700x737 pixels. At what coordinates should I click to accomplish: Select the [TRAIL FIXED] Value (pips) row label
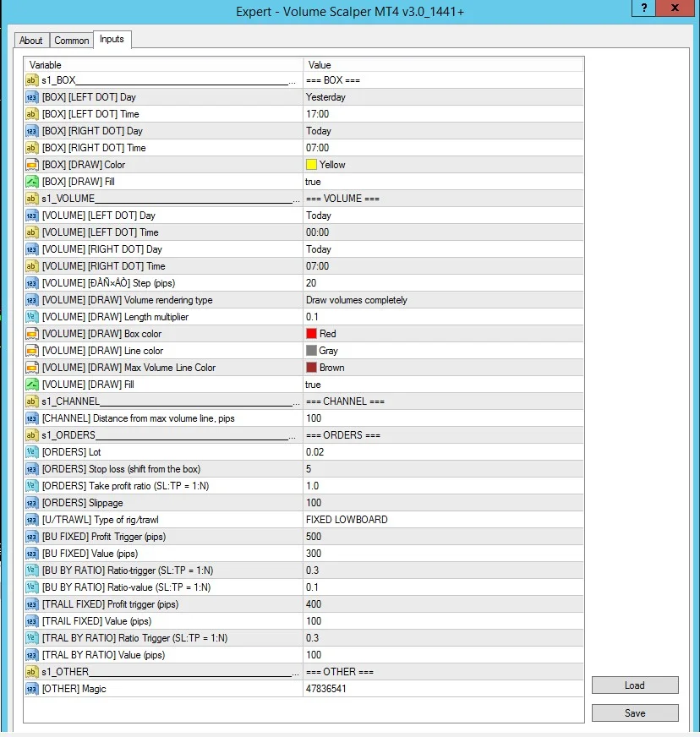pyautogui.click(x=97, y=622)
